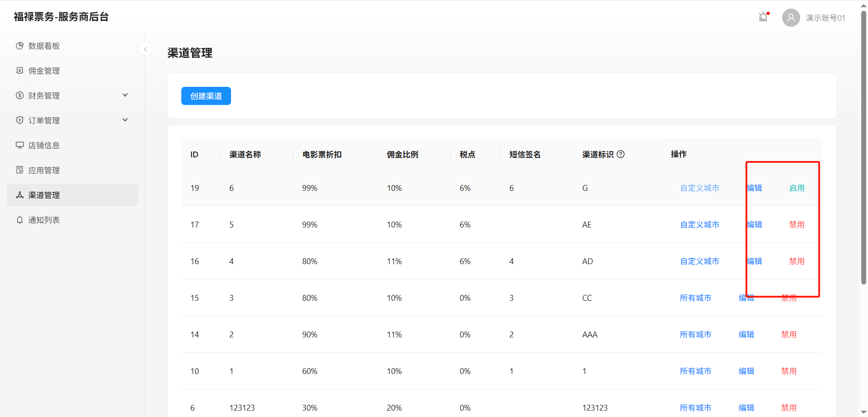Click the help icon beside 渠道标识
The width and height of the screenshot is (868, 417).
621,154
